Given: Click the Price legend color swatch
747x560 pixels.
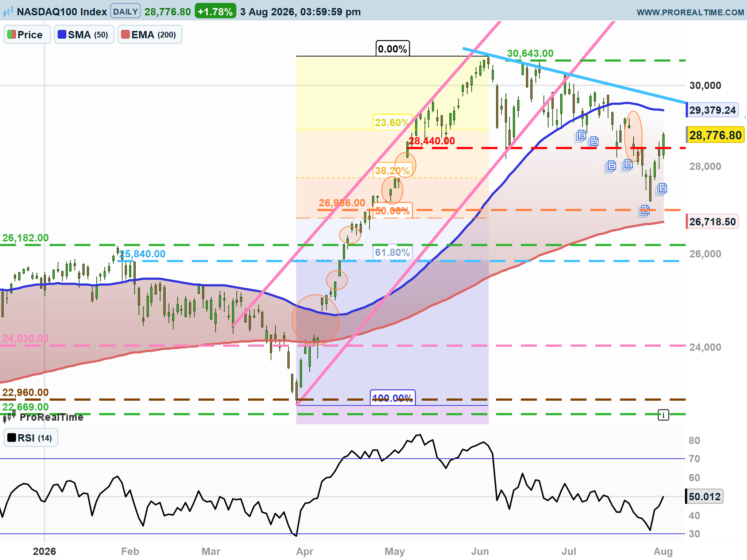Looking at the screenshot, I should point(11,35).
